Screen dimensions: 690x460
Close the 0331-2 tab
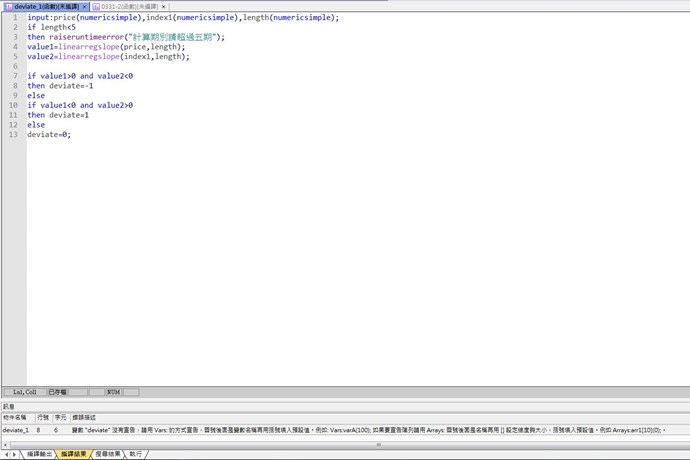point(164,6)
